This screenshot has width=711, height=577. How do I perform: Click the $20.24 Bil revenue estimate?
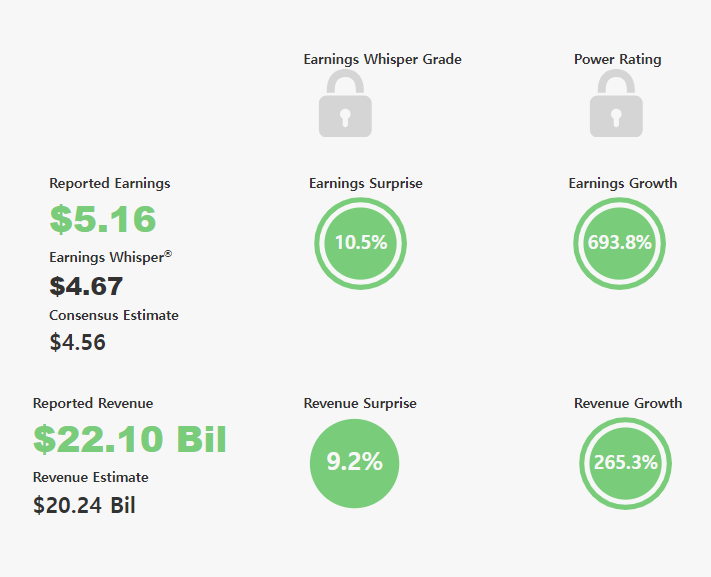pyautogui.click(x=84, y=505)
